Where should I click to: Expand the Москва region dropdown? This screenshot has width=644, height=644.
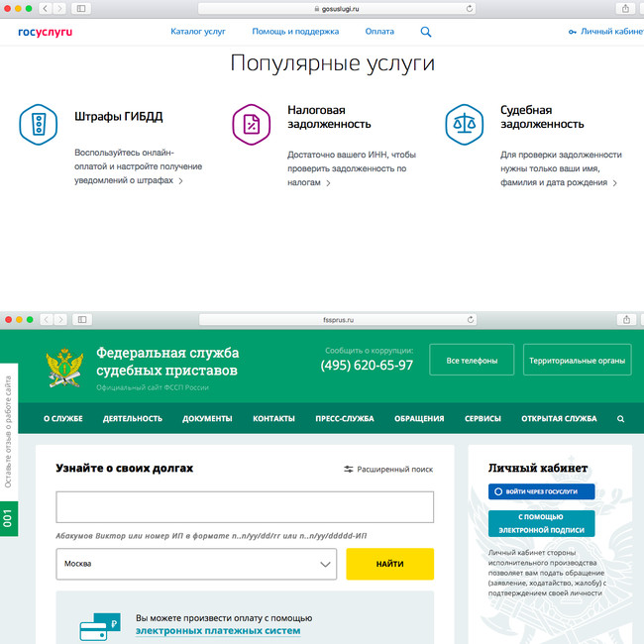point(196,564)
